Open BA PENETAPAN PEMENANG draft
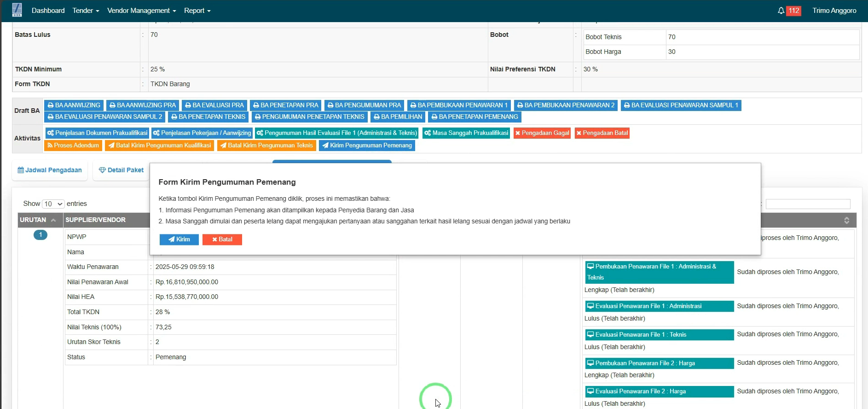The image size is (868, 409). click(x=475, y=117)
